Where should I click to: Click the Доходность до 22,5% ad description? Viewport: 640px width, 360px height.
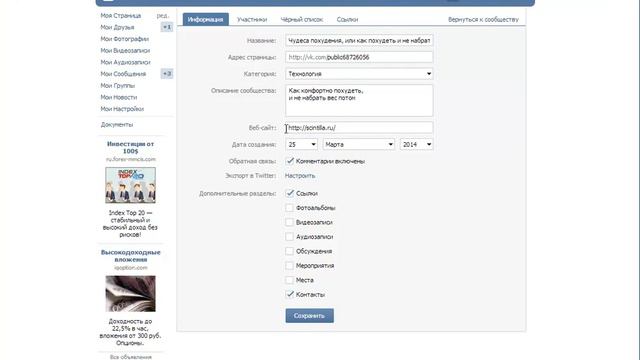[131, 332]
